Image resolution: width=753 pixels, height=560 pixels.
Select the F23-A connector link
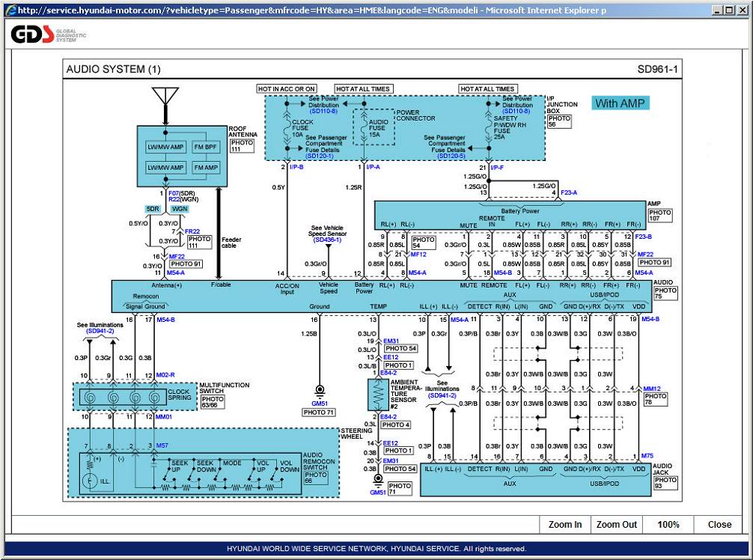click(x=569, y=192)
